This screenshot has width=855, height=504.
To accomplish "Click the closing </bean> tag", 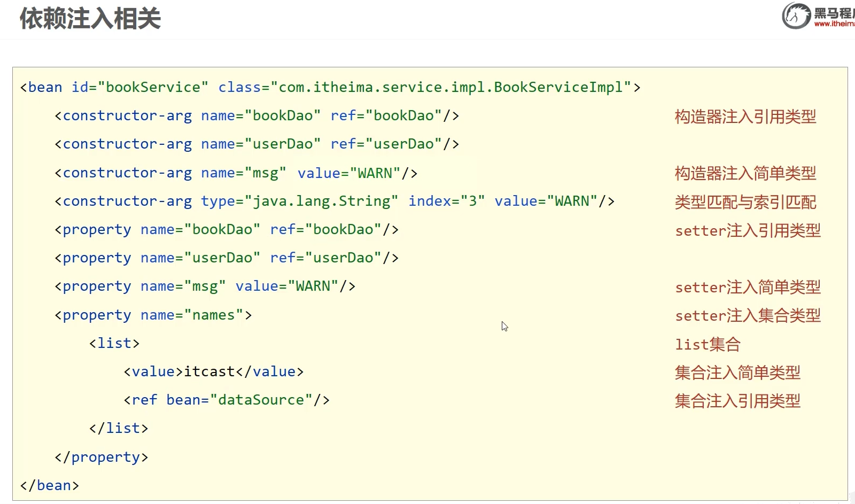I will click(x=50, y=485).
